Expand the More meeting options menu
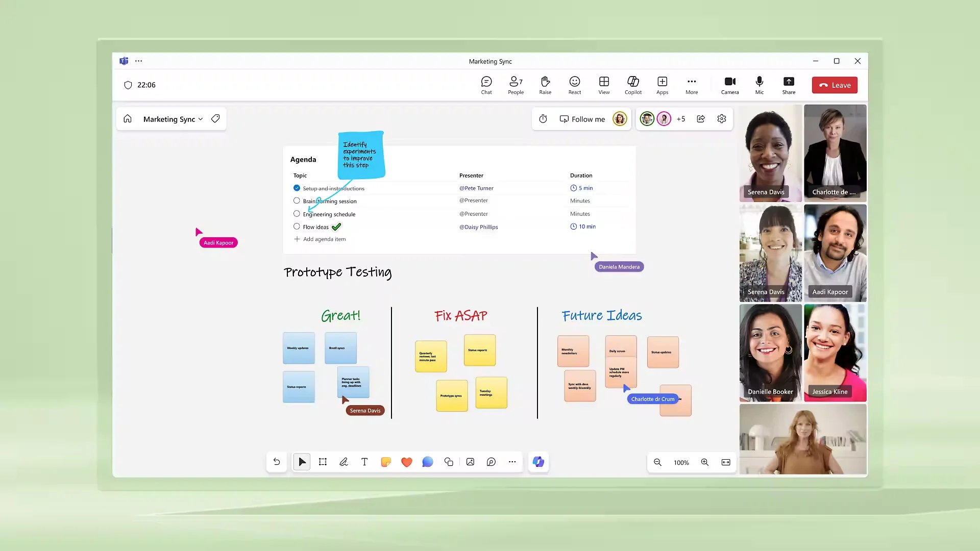 [692, 85]
